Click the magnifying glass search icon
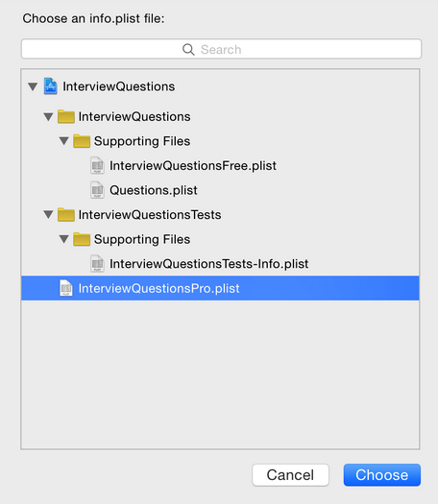The width and height of the screenshot is (438, 504). [x=188, y=50]
